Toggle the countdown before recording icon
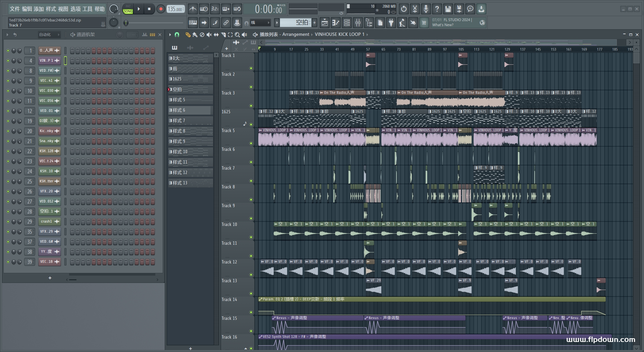 [215, 9]
